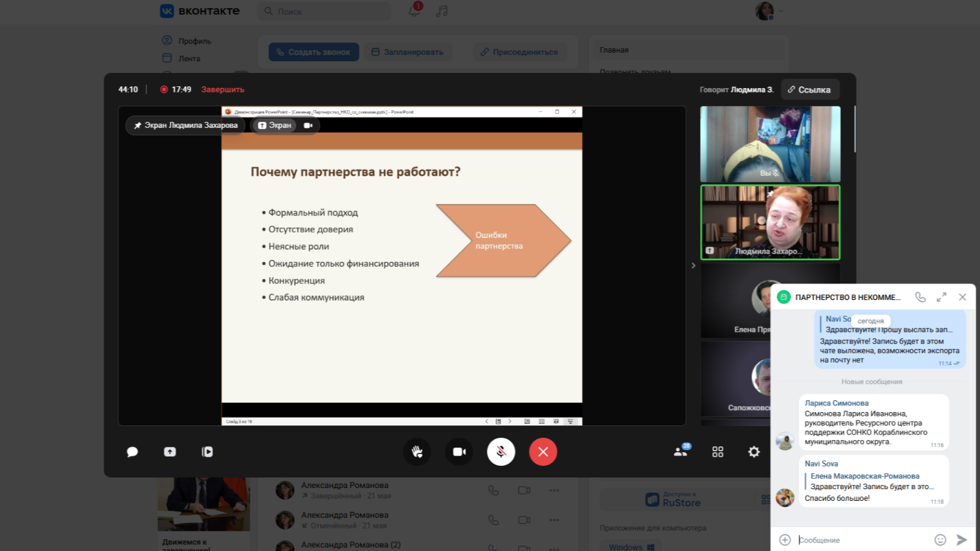Open RuStore download link
The width and height of the screenshot is (980, 551).
674,500
